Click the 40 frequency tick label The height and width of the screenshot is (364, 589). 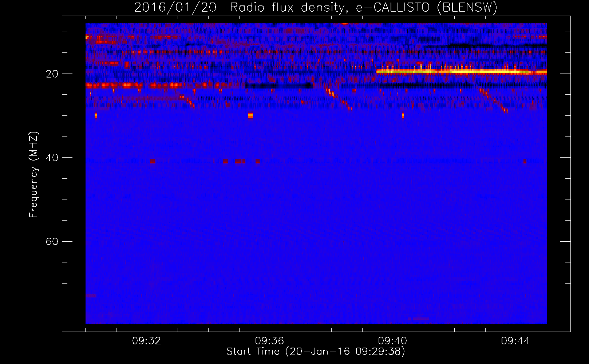52,158
